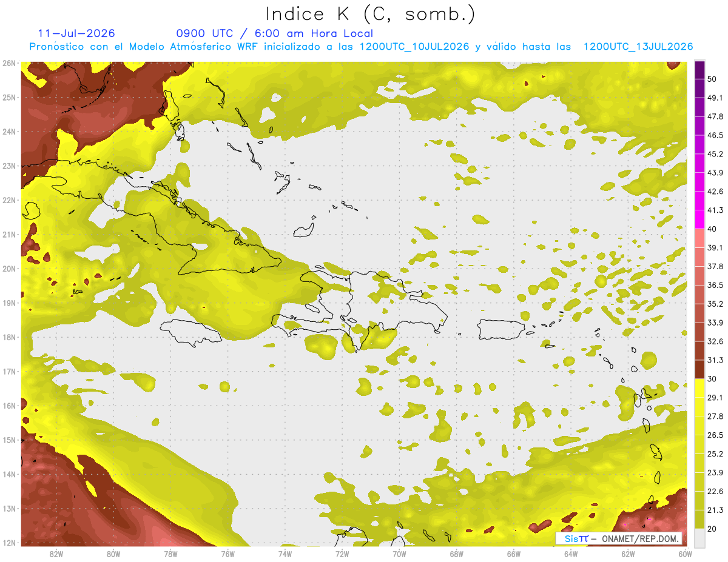Click the colorbar value "22.6"

(715, 491)
